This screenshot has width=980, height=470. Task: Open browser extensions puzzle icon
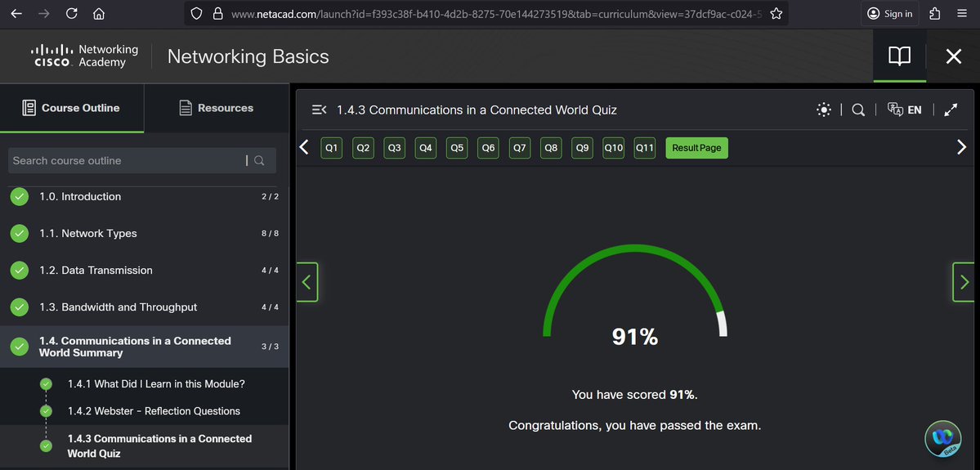pos(935,14)
